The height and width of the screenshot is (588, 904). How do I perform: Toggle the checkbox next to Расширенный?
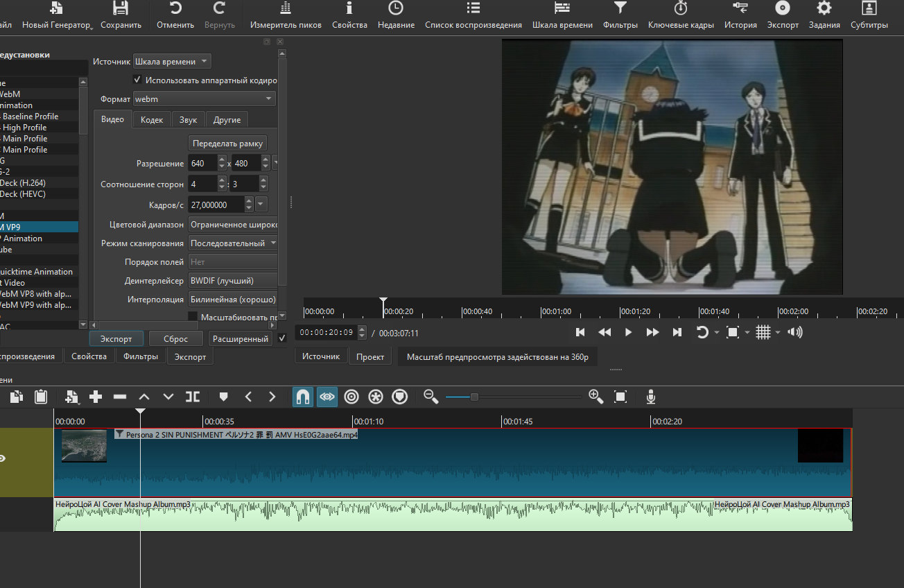click(x=282, y=338)
